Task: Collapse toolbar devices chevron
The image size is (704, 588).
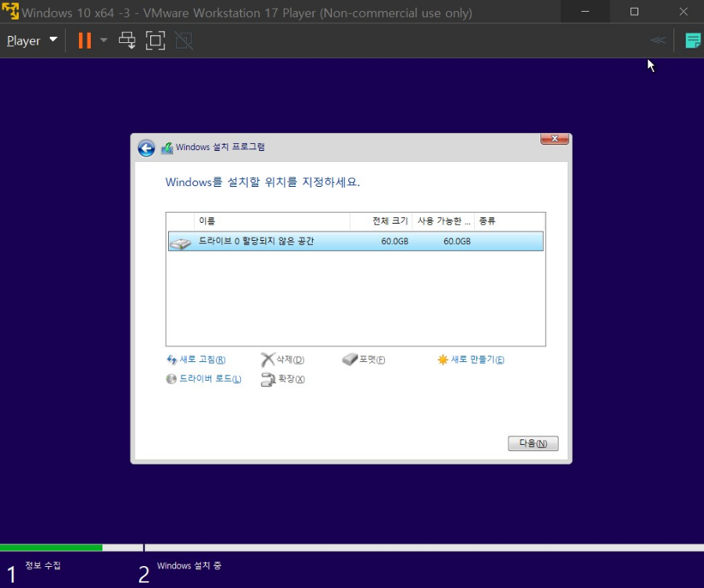Action: click(x=658, y=41)
